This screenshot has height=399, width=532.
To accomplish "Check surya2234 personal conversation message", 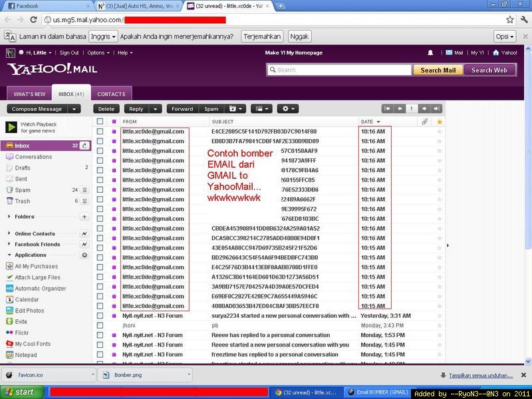I will 100,315.
